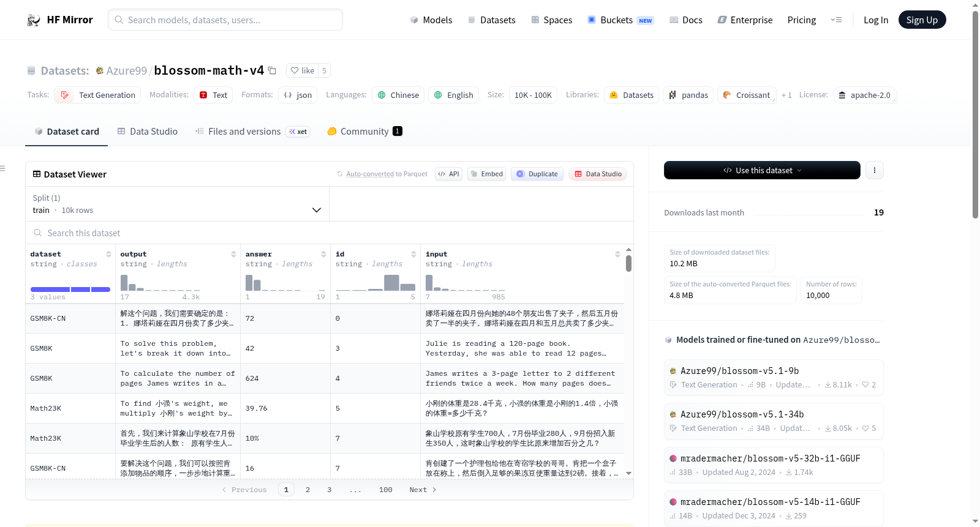980x527 pixels.
Task: Click the Embed button
Action: coord(486,174)
